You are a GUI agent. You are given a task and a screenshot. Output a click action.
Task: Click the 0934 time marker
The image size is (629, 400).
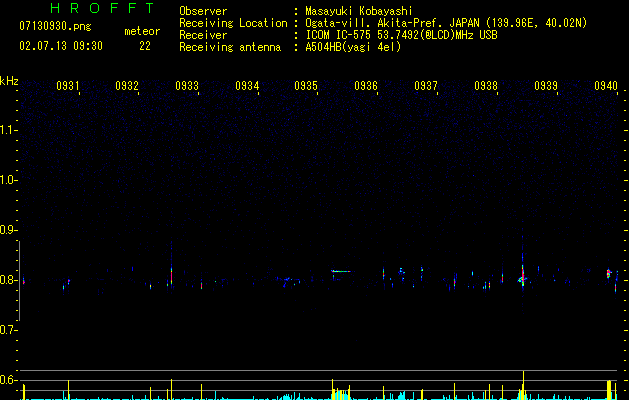coord(247,85)
